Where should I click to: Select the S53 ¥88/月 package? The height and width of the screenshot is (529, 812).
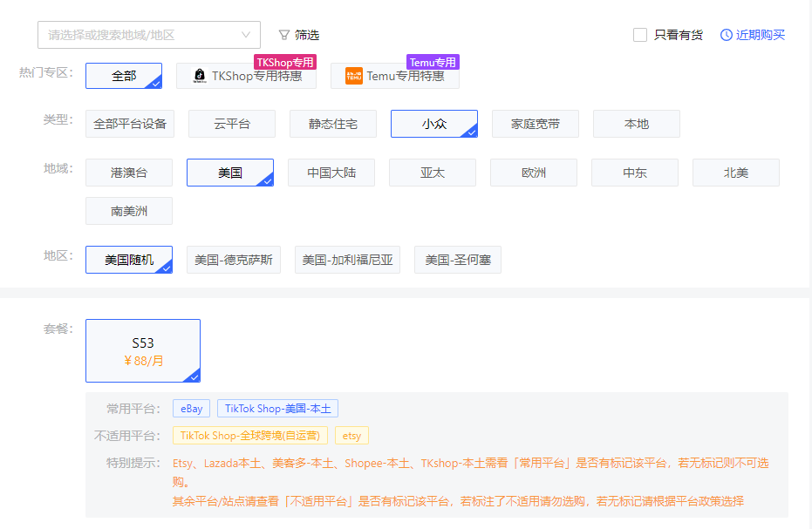coord(143,350)
